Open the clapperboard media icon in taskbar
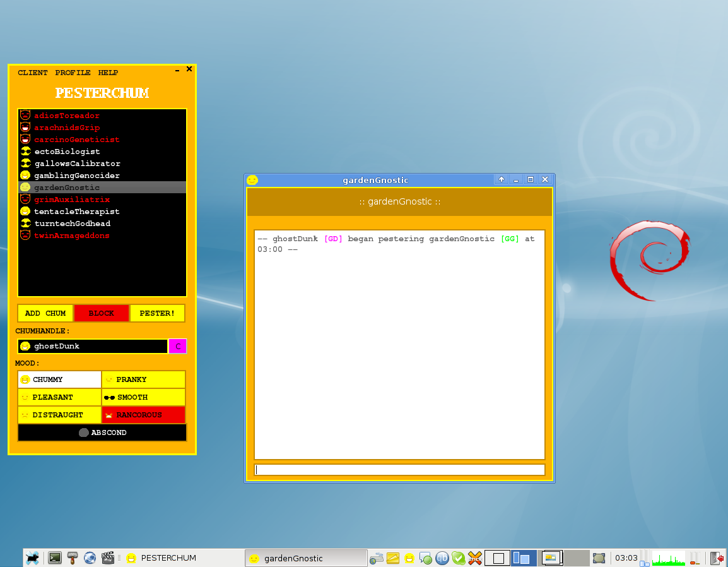This screenshot has width=728, height=567. coord(107,558)
